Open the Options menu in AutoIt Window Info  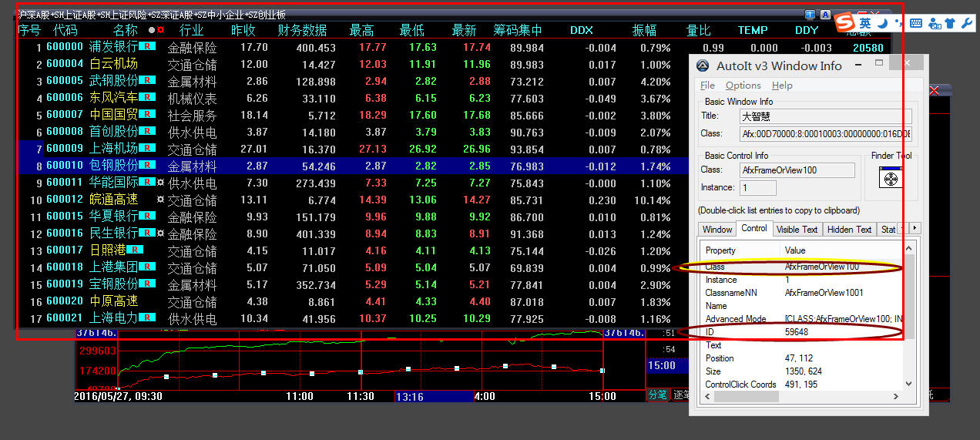[x=743, y=86]
